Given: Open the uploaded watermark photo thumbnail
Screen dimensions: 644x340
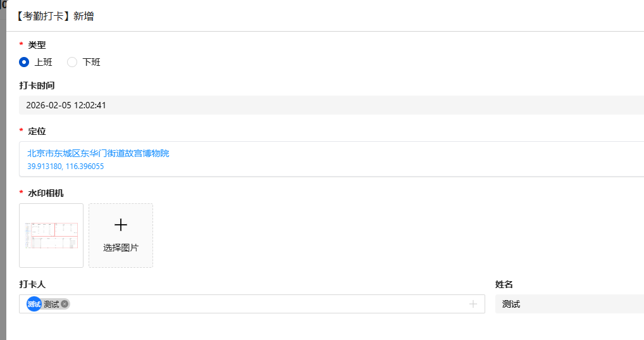Looking at the screenshot, I should click(51, 235).
